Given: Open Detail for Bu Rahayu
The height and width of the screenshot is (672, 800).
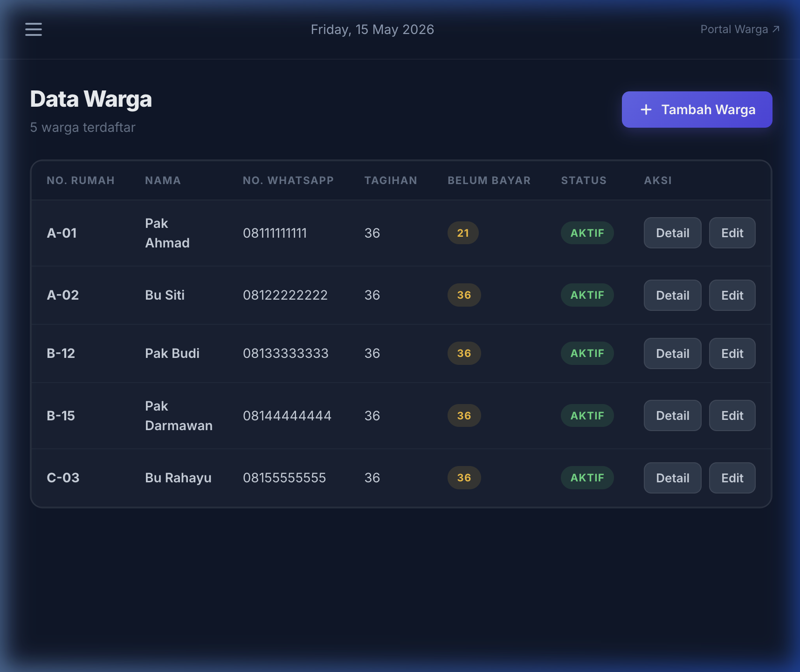Looking at the screenshot, I should (672, 478).
